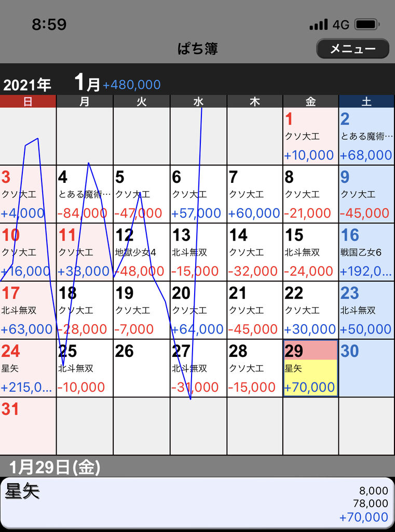Select January 6 cell showing +57,000
395x532 pixels.
198,194
